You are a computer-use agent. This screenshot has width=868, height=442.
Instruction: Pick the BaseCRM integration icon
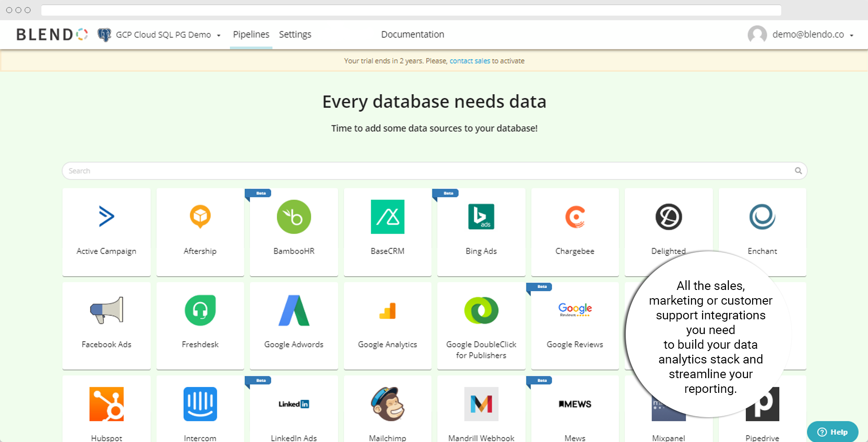tap(388, 217)
